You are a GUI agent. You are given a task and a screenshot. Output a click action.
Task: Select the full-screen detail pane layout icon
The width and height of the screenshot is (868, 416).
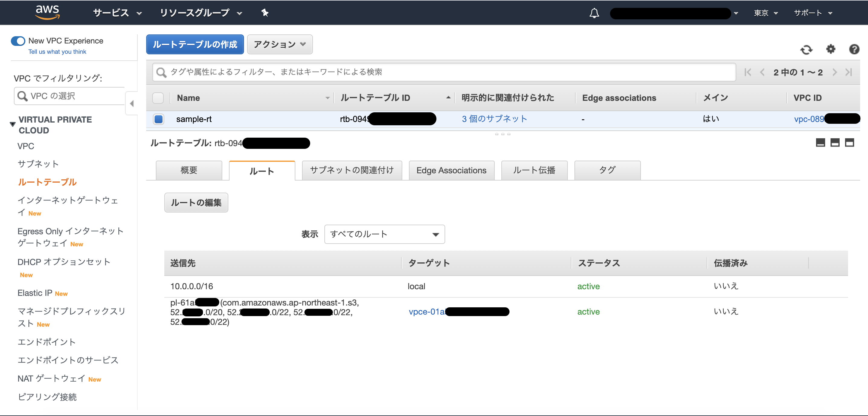point(850,142)
